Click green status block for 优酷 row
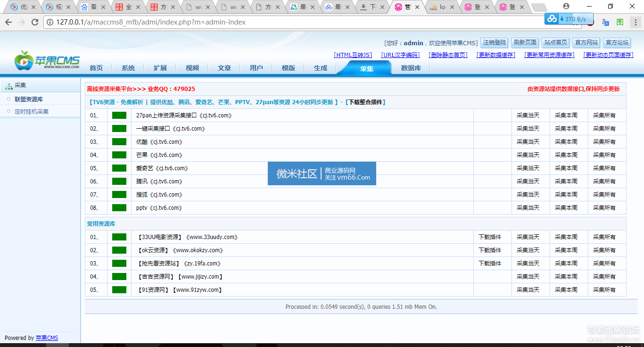The width and height of the screenshot is (644, 347). [x=119, y=142]
